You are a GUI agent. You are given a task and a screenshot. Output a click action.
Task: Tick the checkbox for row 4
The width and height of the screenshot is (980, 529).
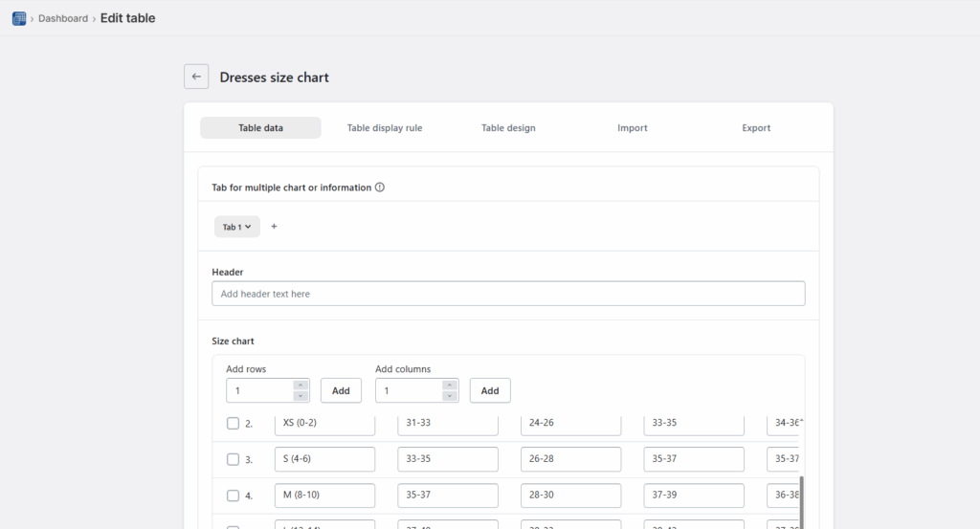(233, 496)
